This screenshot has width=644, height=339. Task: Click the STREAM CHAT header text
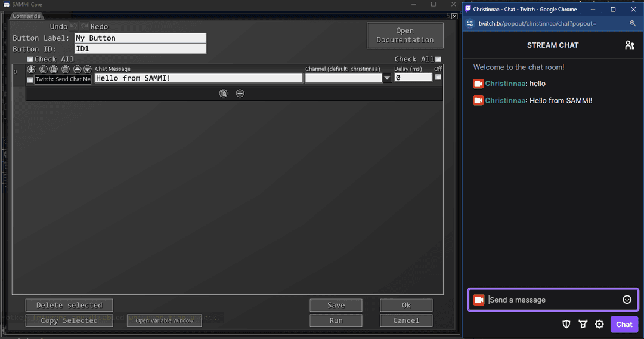[553, 45]
